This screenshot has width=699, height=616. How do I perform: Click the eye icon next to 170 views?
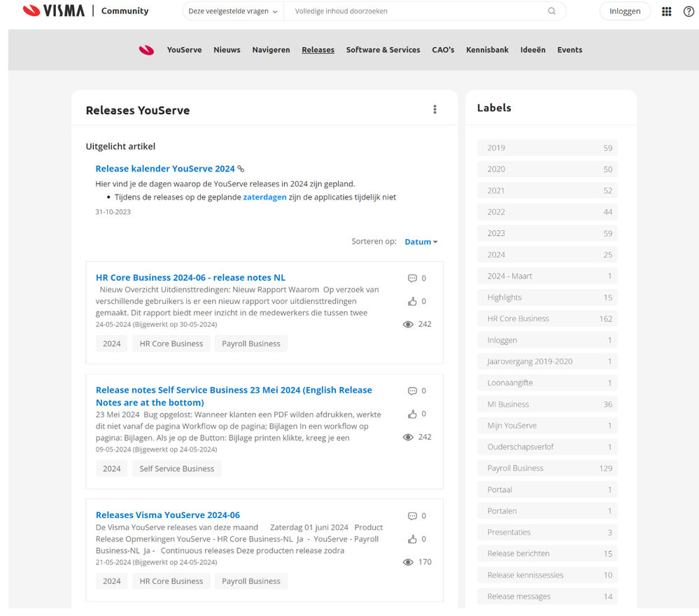[x=408, y=562]
